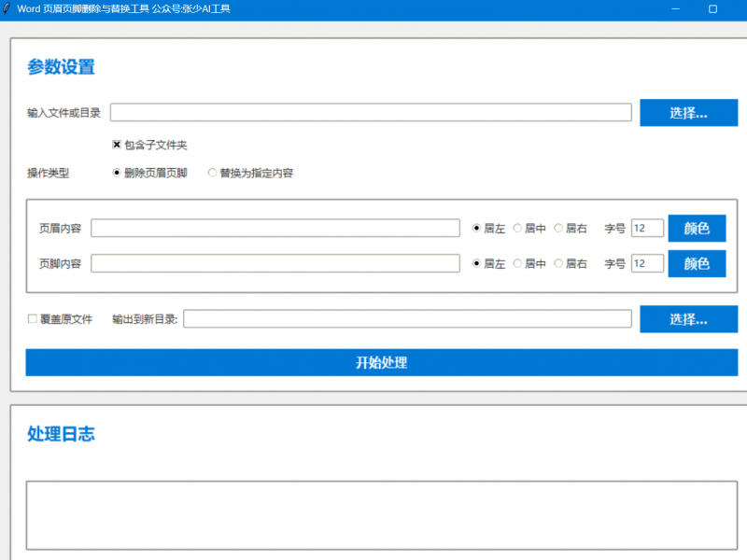Set header alignment to 居右

coord(558,229)
